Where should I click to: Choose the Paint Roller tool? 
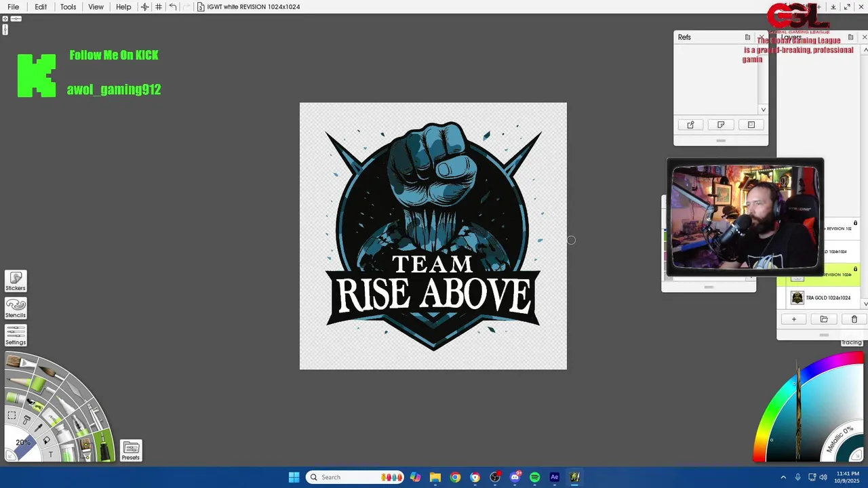coord(41,386)
